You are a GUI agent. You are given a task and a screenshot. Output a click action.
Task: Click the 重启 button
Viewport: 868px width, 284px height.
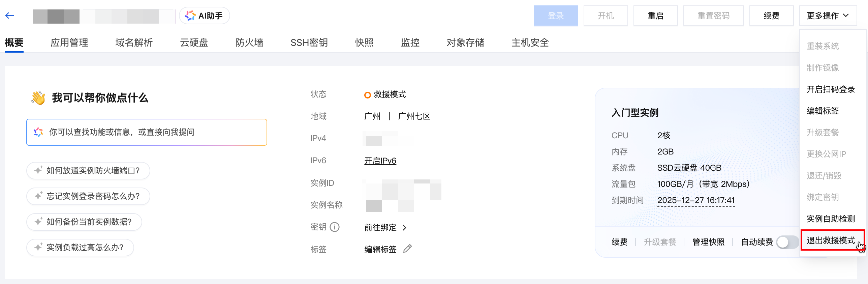click(x=655, y=16)
